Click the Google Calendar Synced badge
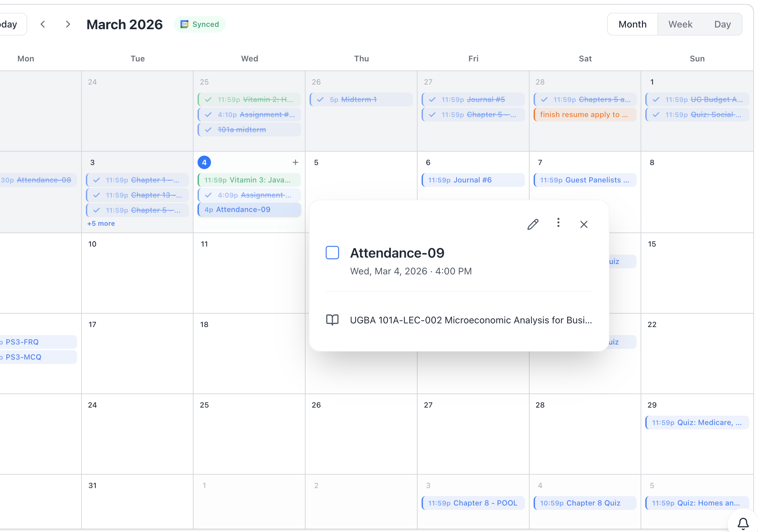 200,24
